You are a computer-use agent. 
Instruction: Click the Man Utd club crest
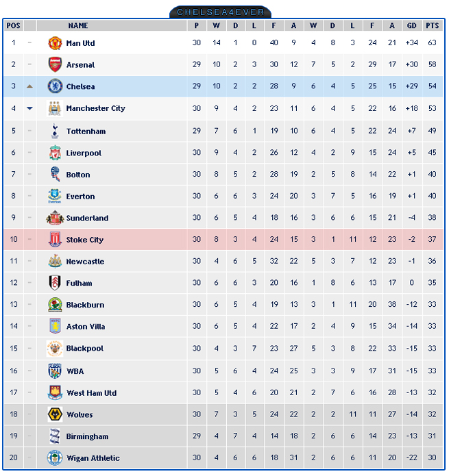pos(55,42)
